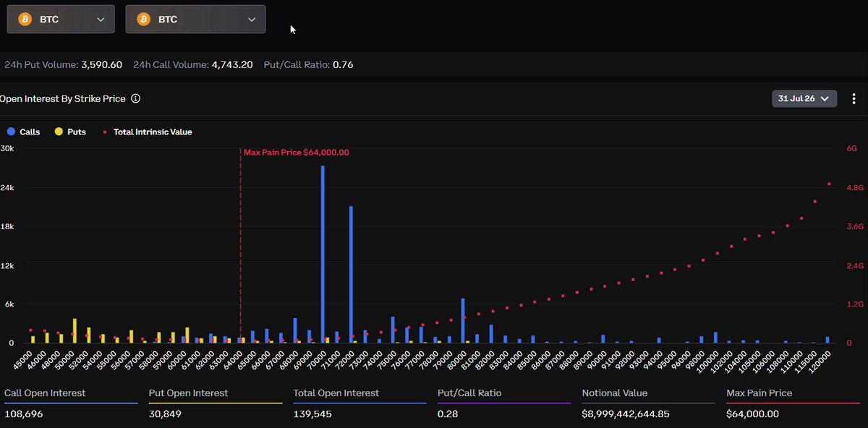Toggle the Total Intrinsic Value legend entry
Viewport: 868px width, 428px height.
coord(148,132)
